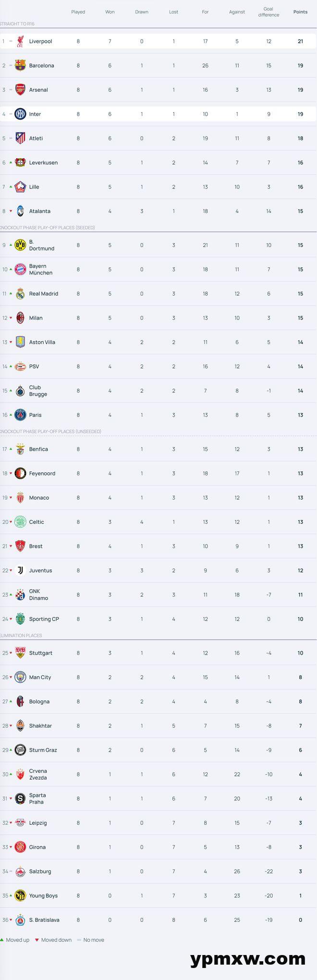
Task: Click Liverpool's 21 points value
Action: tap(300, 41)
